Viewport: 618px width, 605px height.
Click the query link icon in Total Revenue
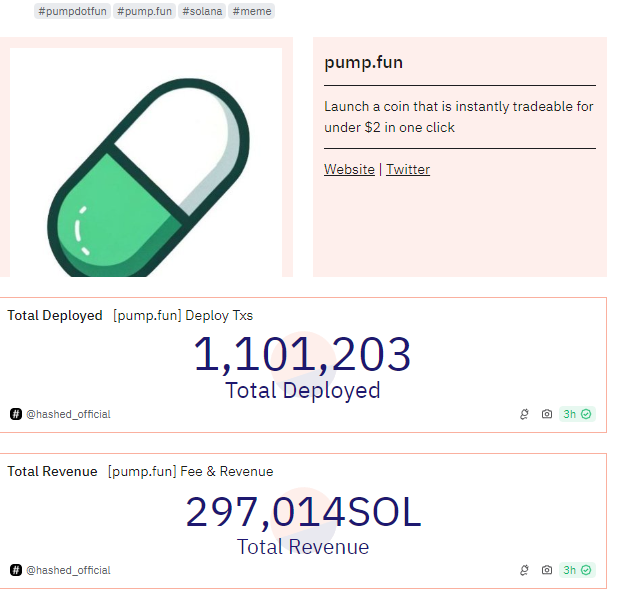pos(524,570)
